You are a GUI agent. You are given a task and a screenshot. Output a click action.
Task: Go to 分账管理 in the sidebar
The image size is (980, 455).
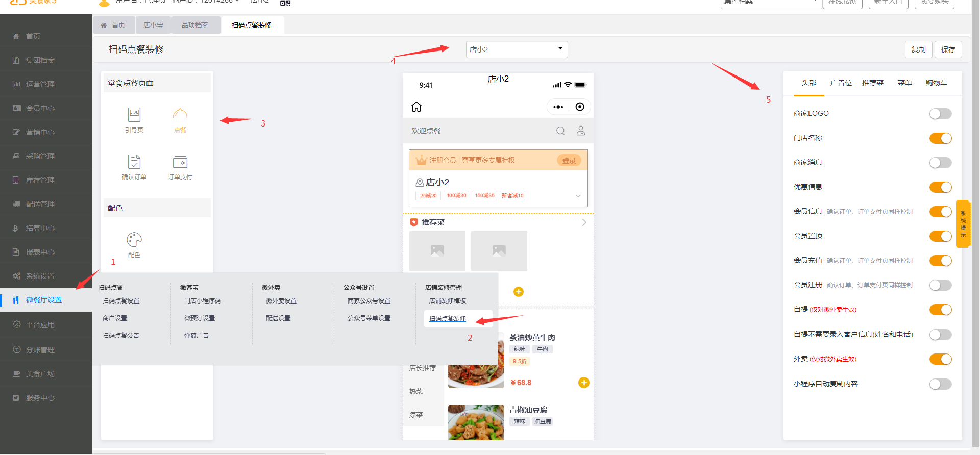click(x=46, y=350)
